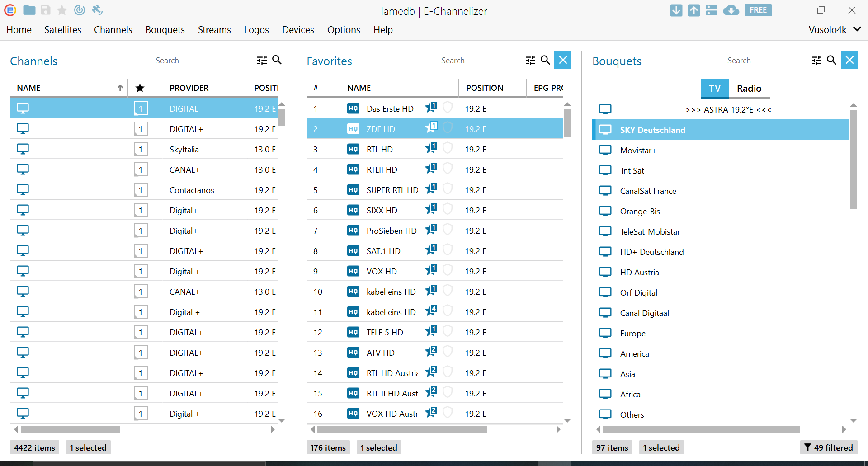Viewport: 868px width, 466px height.
Task: Click the upload arrow icon at top right
Action: [x=694, y=10]
